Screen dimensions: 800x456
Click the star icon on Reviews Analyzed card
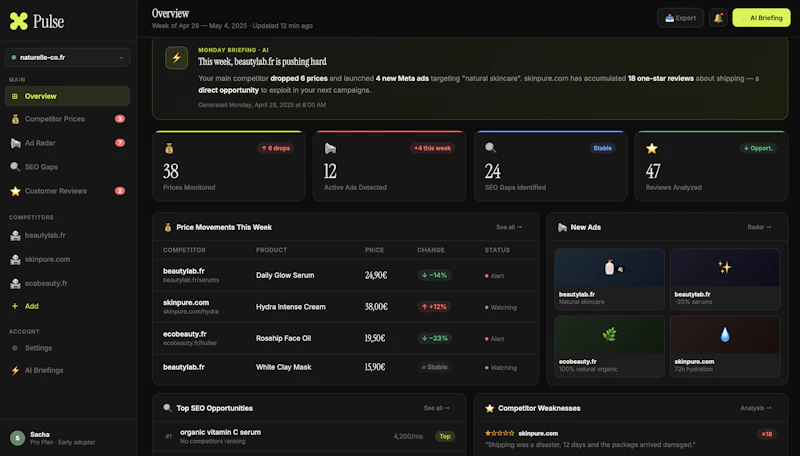tap(652, 148)
